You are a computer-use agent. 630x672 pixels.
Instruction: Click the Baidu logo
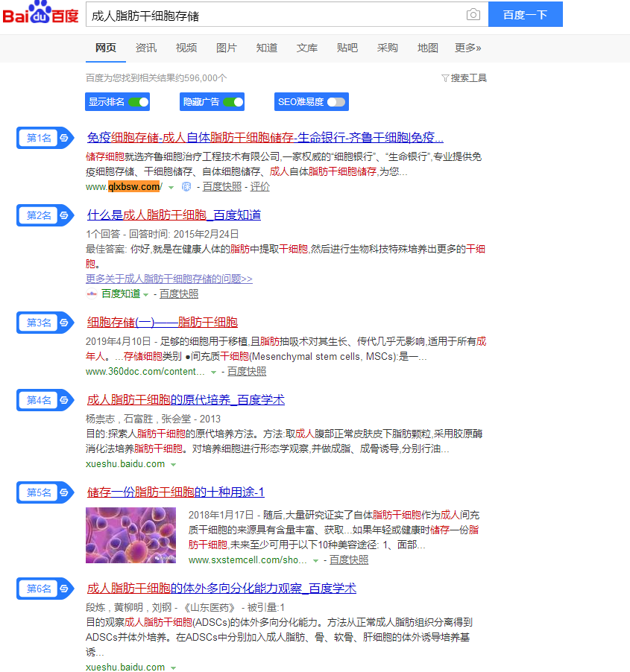[40, 13]
